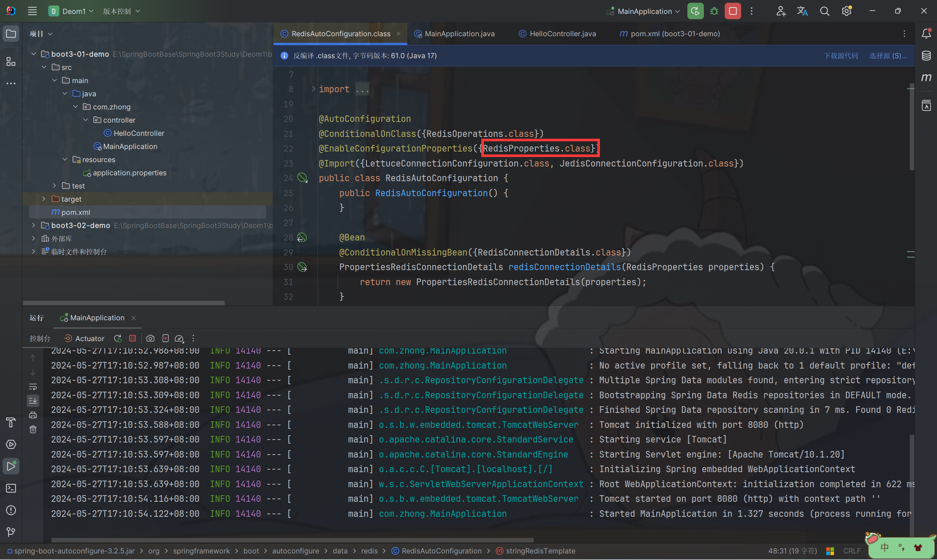Open Deom1 project dropdown
This screenshot has width=937, height=560.
pyautogui.click(x=71, y=11)
